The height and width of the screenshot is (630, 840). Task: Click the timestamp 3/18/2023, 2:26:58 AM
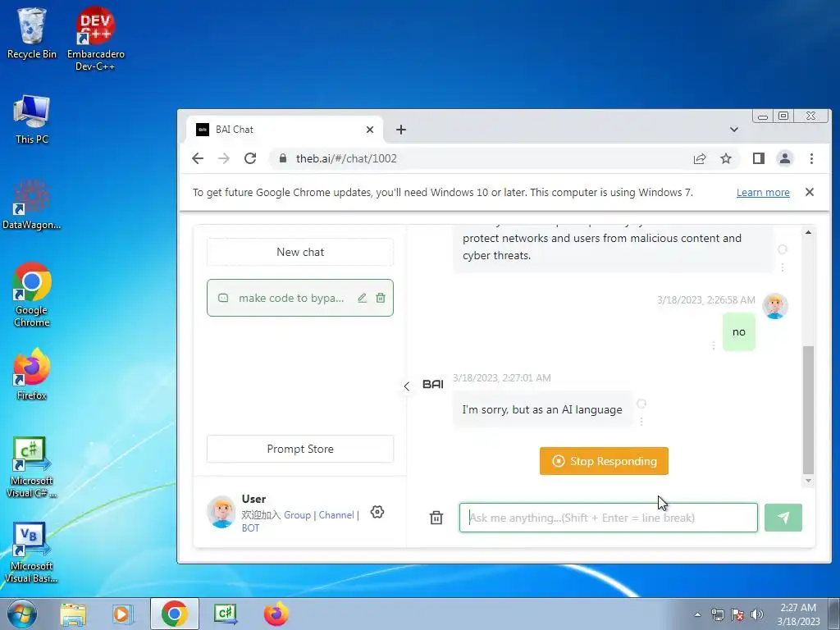pyautogui.click(x=706, y=300)
